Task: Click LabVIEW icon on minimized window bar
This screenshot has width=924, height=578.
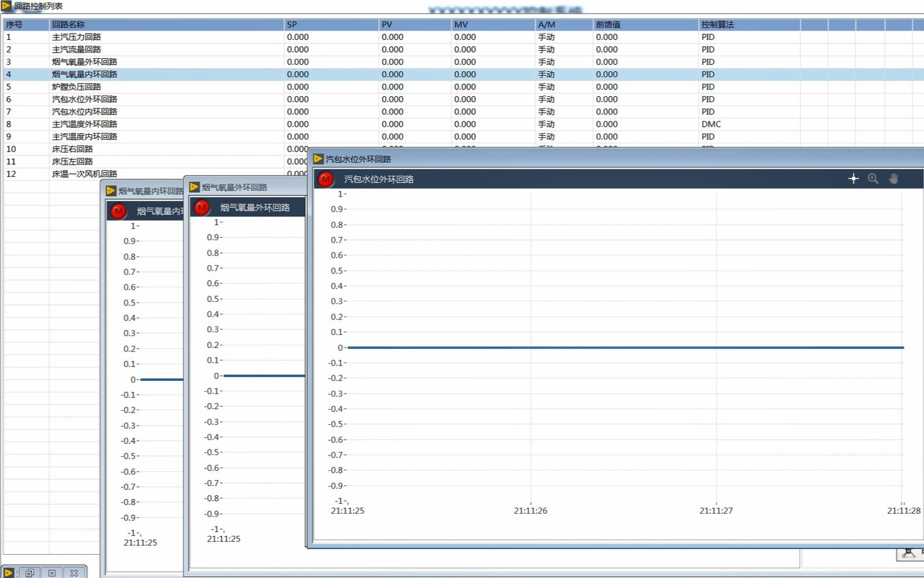Action: pos(8,573)
